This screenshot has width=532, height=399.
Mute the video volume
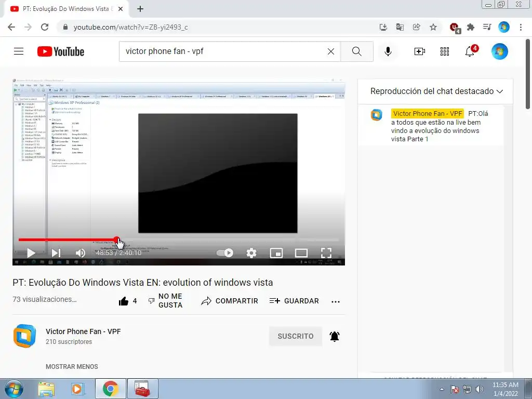tap(81, 253)
